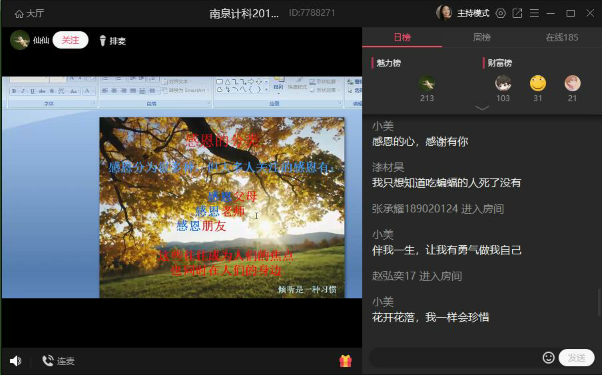Expand the ranking panel with the down chevron

[482, 108]
